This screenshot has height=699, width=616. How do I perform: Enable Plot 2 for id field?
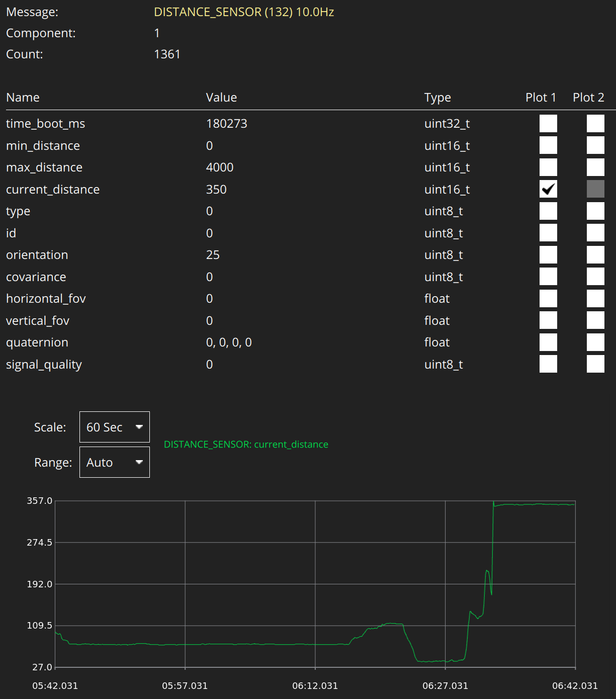tap(595, 233)
